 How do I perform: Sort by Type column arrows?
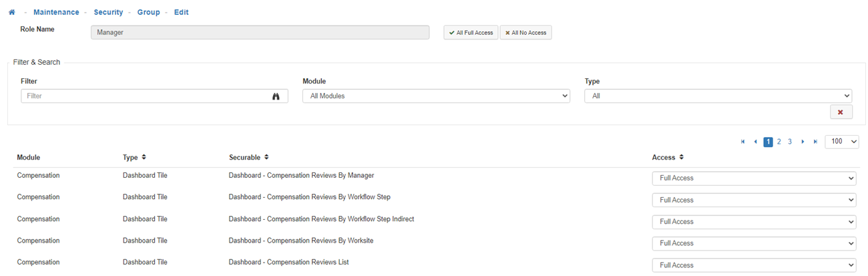tap(144, 158)
